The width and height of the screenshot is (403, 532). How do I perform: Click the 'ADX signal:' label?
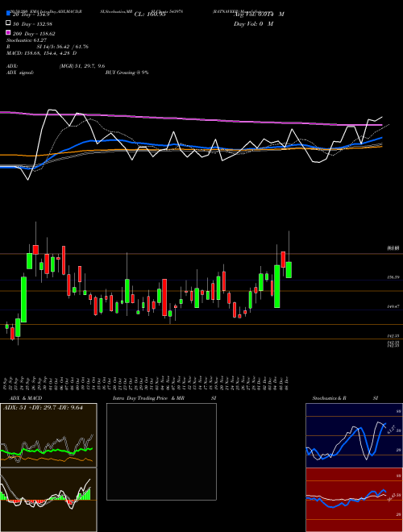(x=20, y=73)
